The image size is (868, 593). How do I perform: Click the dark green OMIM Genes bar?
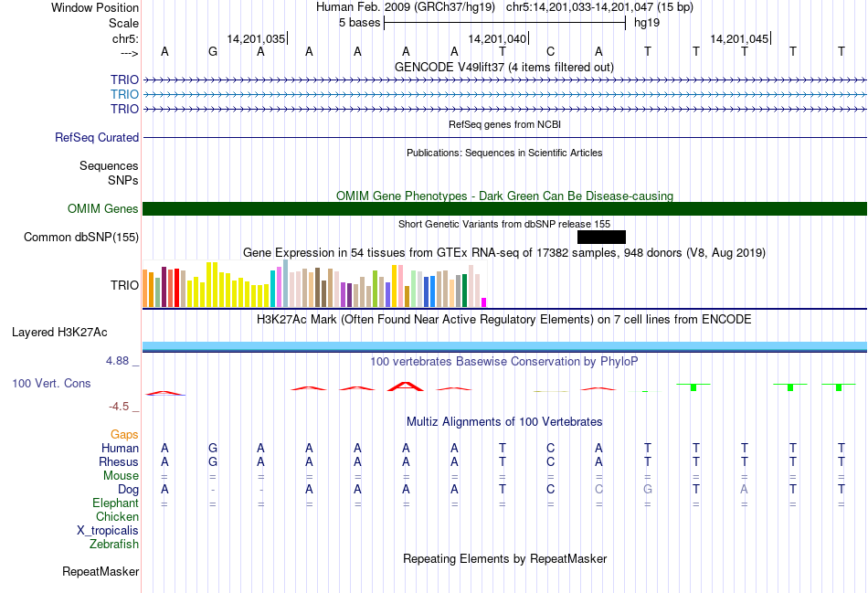505,208
